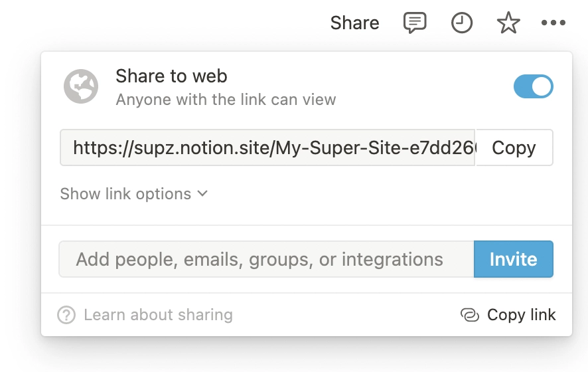Screen dimensions: 588x372
Task: Click the globe icon beside Share to web
Action: (x=81, y=86)
